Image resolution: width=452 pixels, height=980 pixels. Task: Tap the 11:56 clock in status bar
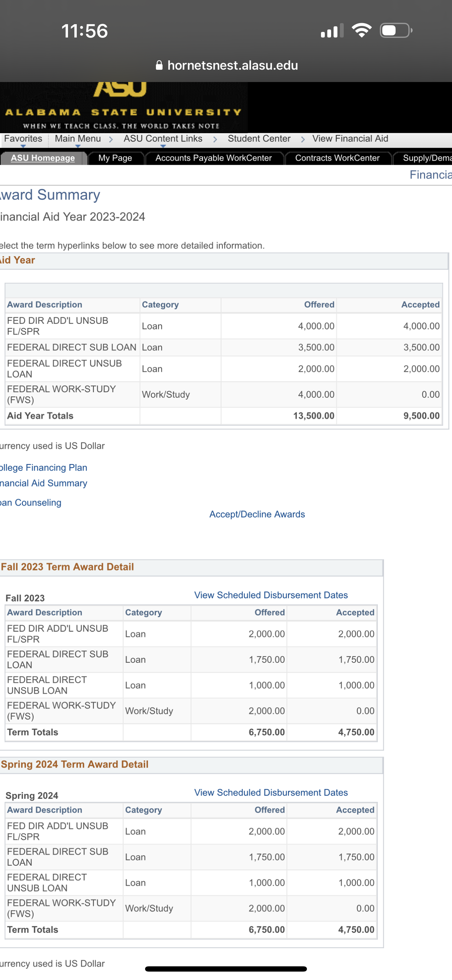84,31
